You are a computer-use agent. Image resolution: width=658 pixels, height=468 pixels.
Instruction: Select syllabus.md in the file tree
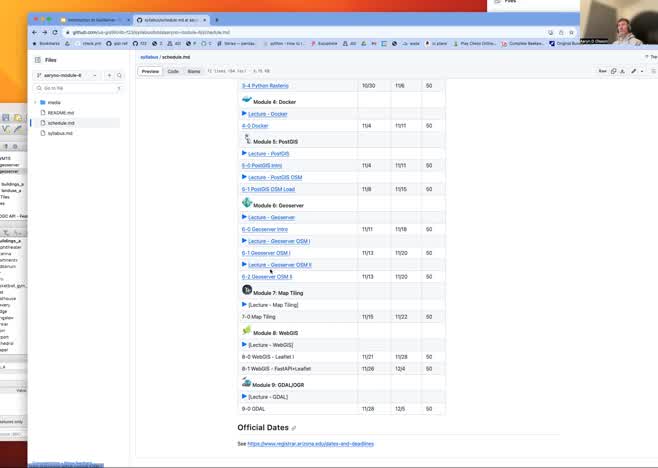[x=60, y=132]
